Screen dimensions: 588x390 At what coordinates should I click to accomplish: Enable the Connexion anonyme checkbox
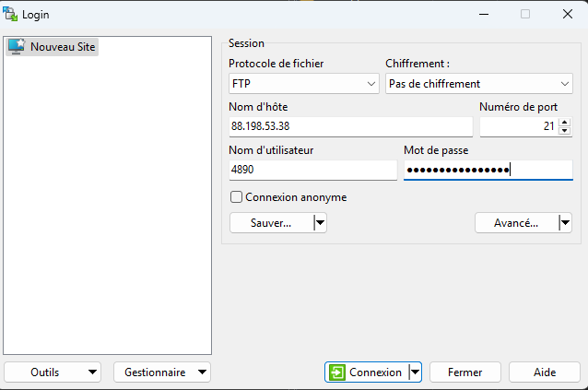click(236, 196)
